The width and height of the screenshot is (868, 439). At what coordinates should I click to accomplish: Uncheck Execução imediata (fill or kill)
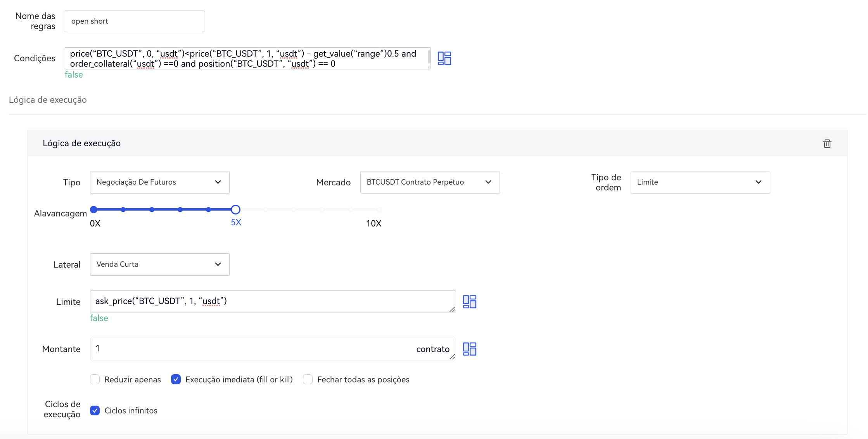tap(176, 379)
